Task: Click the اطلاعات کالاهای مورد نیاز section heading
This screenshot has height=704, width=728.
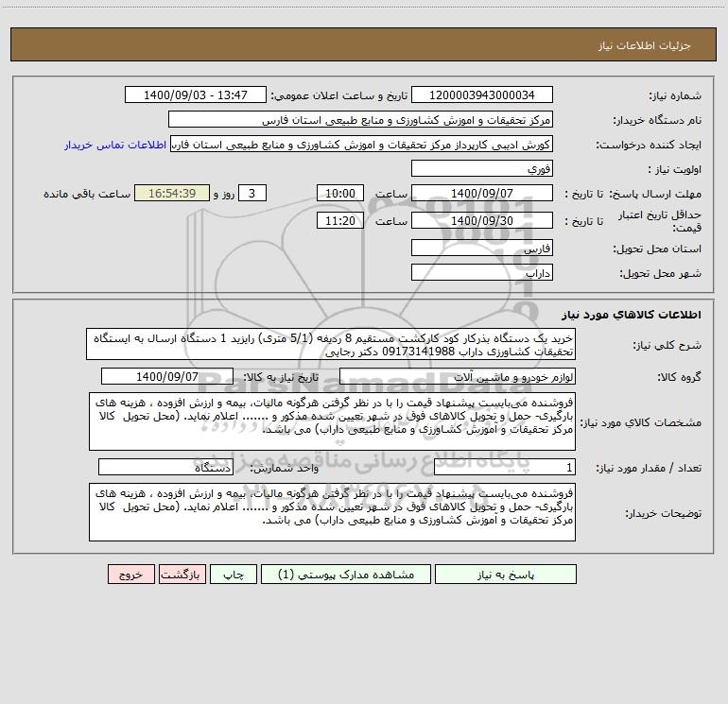Action: (x=632, y=314)
